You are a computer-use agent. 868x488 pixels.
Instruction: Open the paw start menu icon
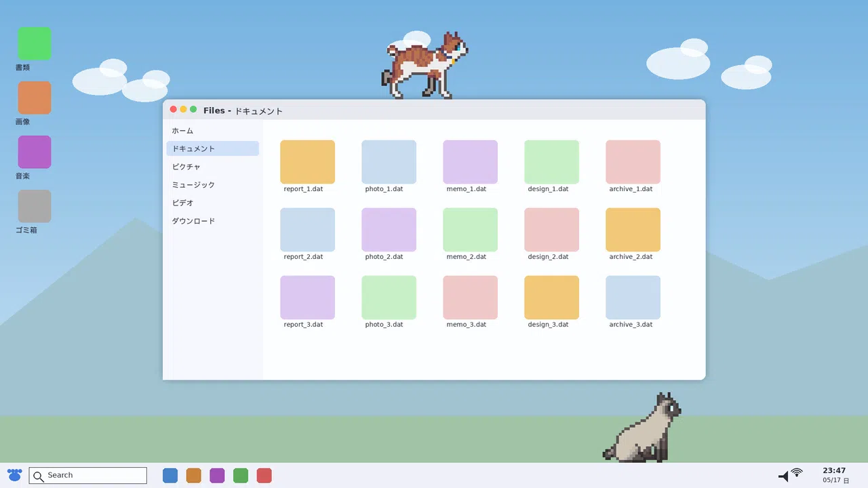click(x=15, y=475)
